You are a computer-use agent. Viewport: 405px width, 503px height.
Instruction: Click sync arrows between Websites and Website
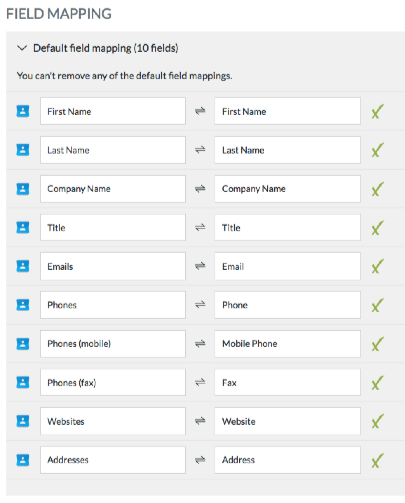coord(200,421)
